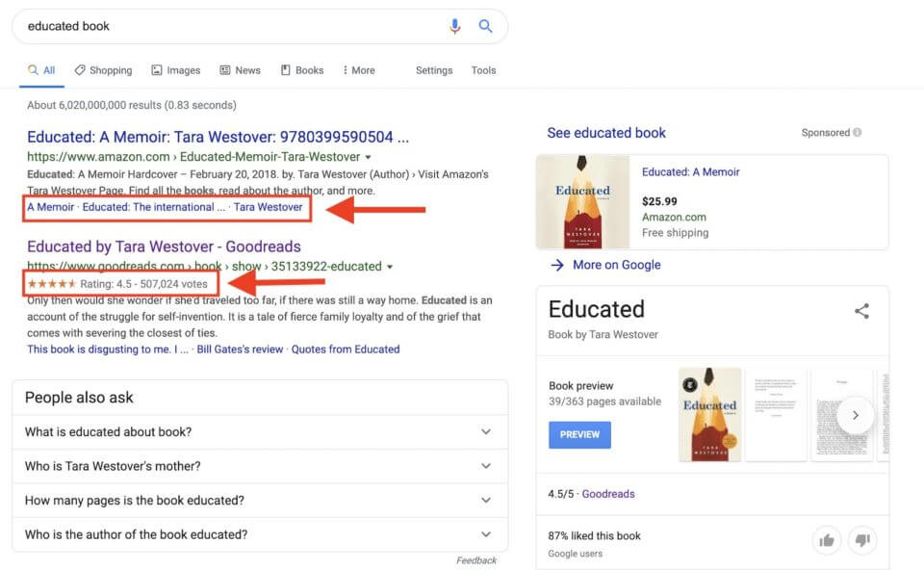Image resolution: width=924 pixels, height=570 pixels.
Task: Open 'Educated by Tara Westover - Goodreads' result
Action: pyautogui.click(x=164, y=246)
